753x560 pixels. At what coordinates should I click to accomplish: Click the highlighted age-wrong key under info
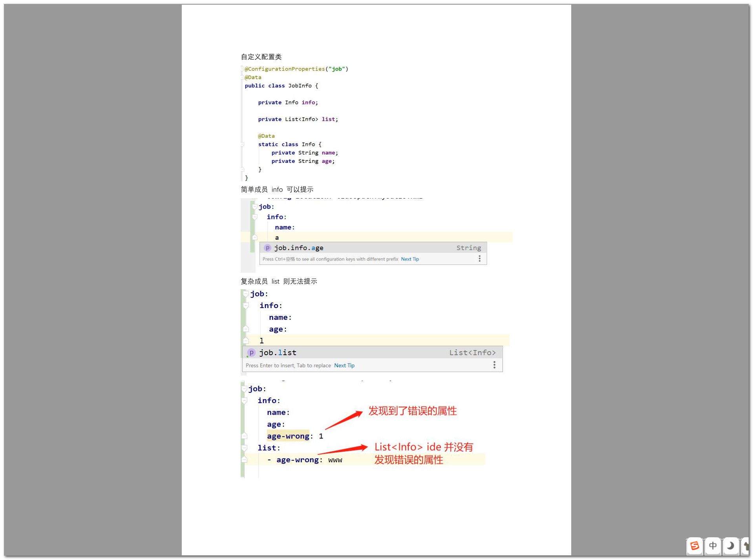click(288, 436)
